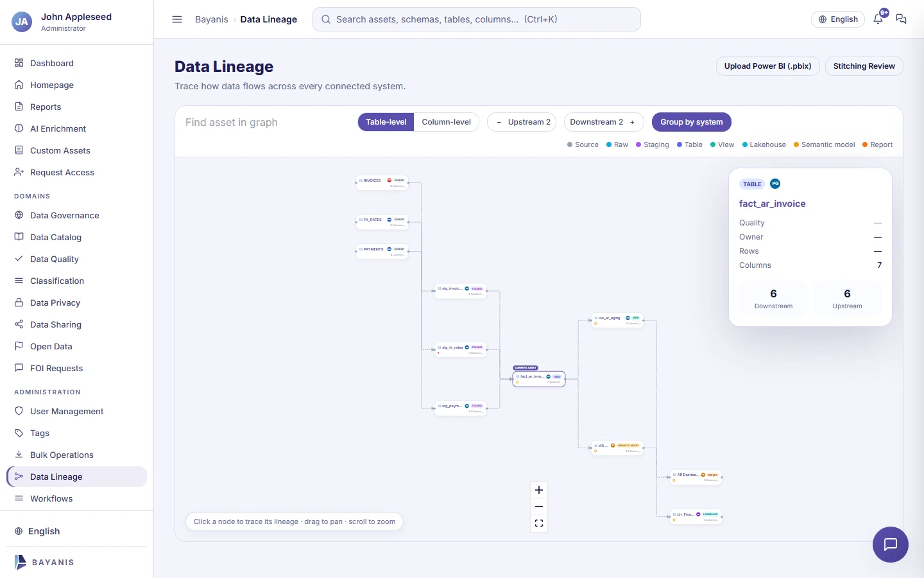Image resolution: width=924 pixels, height=578 pixels.
Task: Switch to Table-level lineage view
Action: point(386,122)
